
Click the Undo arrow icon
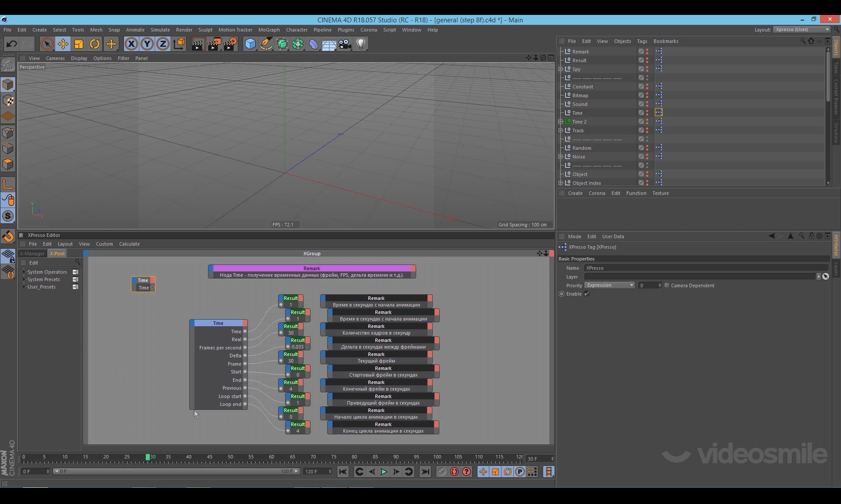[12, 44]
